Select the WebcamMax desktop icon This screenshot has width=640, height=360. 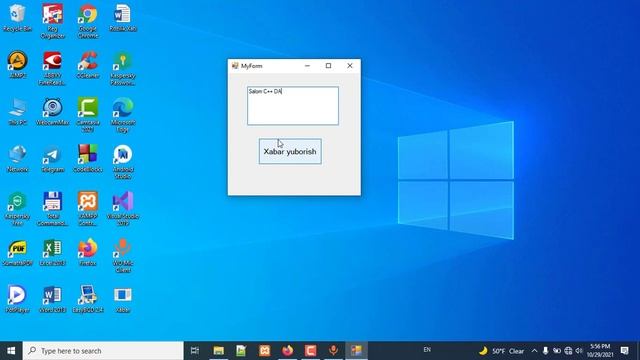[53, 111]
